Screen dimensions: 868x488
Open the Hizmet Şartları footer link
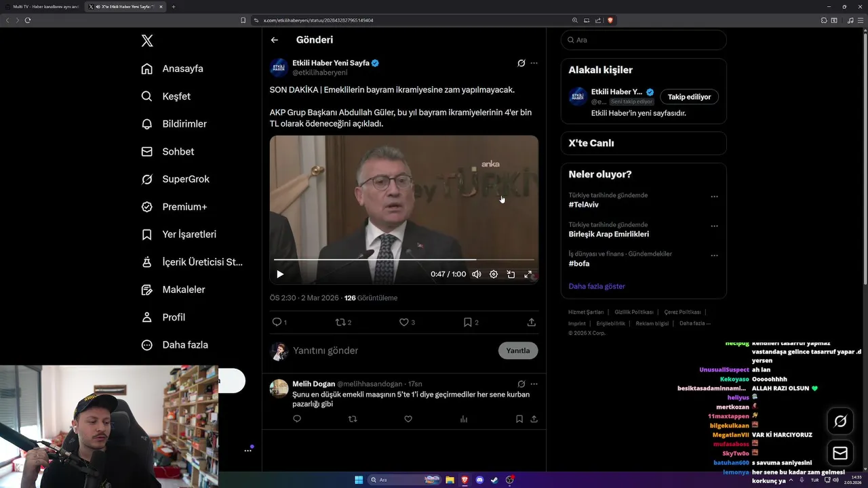pyautogui.click(x=586, y=312)
